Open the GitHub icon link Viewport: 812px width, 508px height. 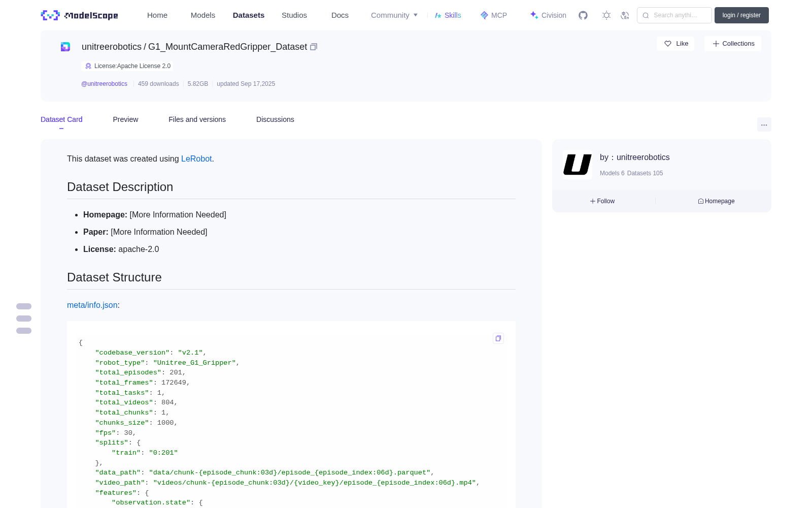[x=583, y=15]
